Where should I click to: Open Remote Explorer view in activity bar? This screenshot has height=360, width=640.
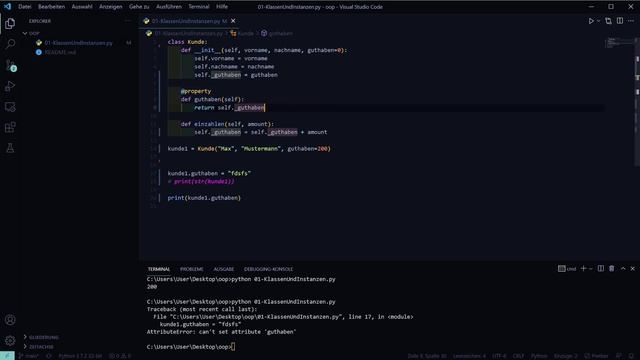[10, 107]
